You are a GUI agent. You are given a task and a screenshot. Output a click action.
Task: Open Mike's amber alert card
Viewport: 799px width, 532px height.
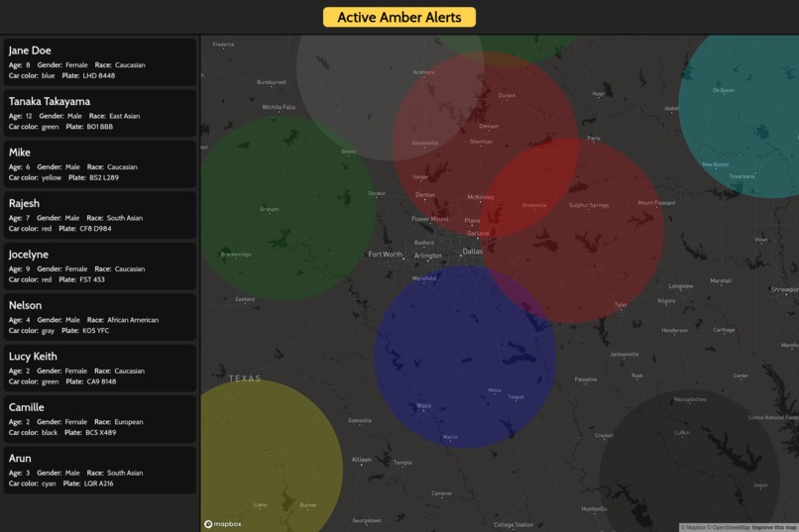coord(100,163)
